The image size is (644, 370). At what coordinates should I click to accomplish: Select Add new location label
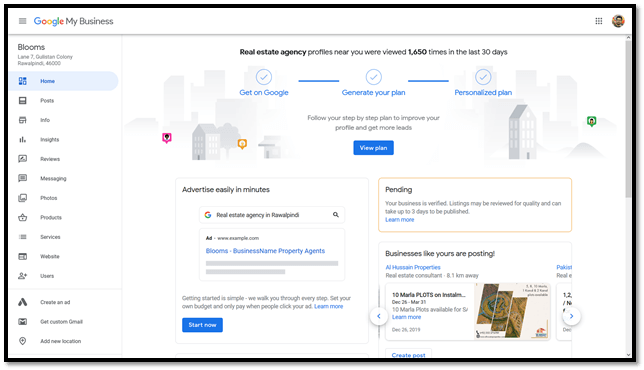click(x=60, y=341)
